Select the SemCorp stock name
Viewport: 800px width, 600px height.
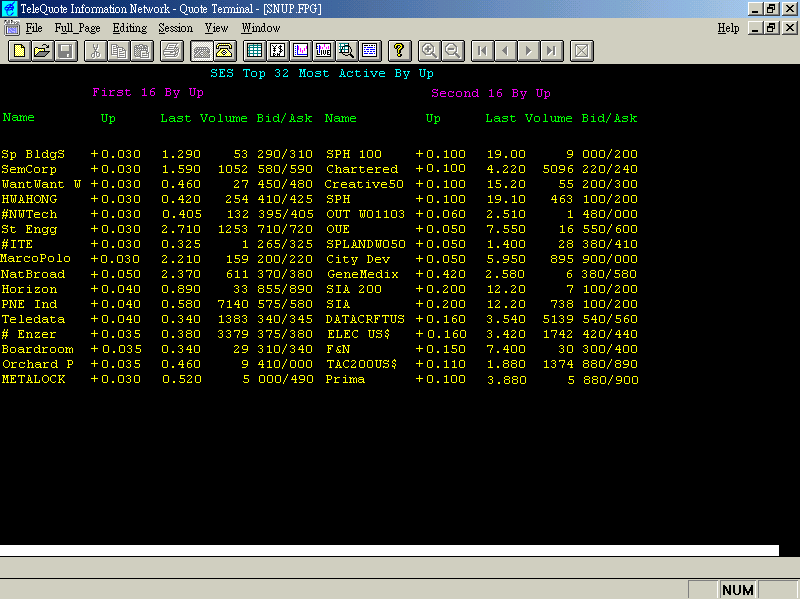pos(29,169)
